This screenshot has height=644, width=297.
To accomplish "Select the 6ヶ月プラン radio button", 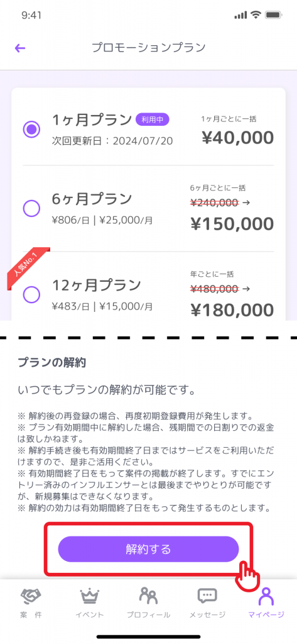I will tap(31, 209).
